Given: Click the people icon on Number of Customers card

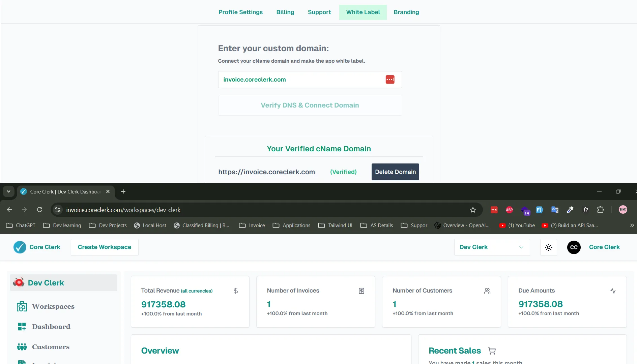Looking at the screenshot, I should coord(487,291).
